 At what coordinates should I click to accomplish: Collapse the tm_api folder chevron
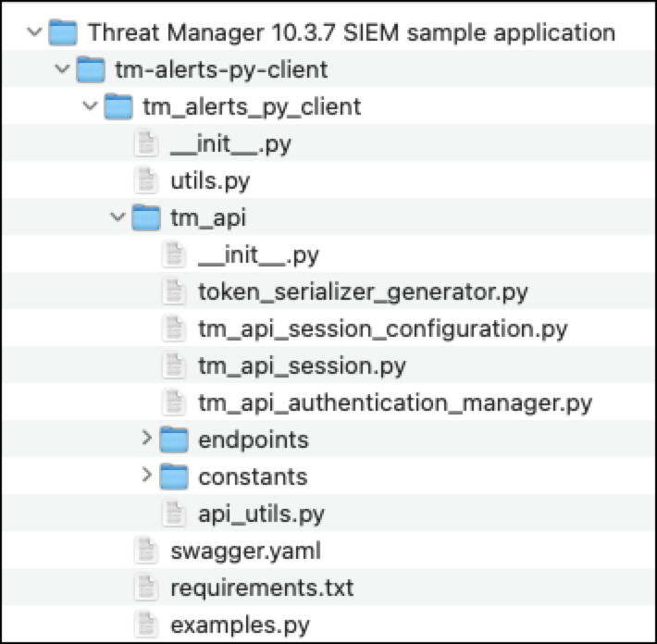tap(118, 217)
